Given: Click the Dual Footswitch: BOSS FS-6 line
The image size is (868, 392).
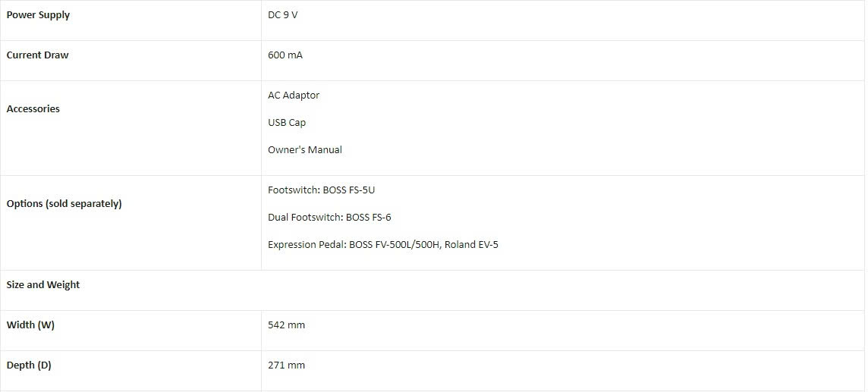Looking at the screenshot, I should 329,218.
